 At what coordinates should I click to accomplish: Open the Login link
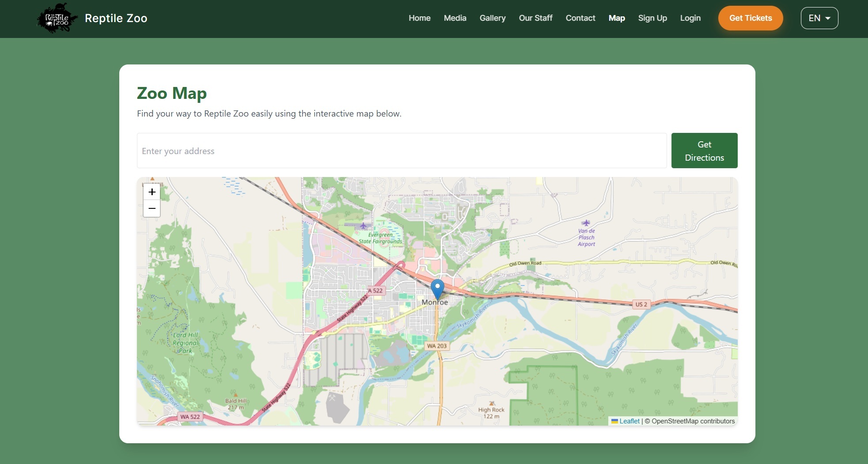690,18
